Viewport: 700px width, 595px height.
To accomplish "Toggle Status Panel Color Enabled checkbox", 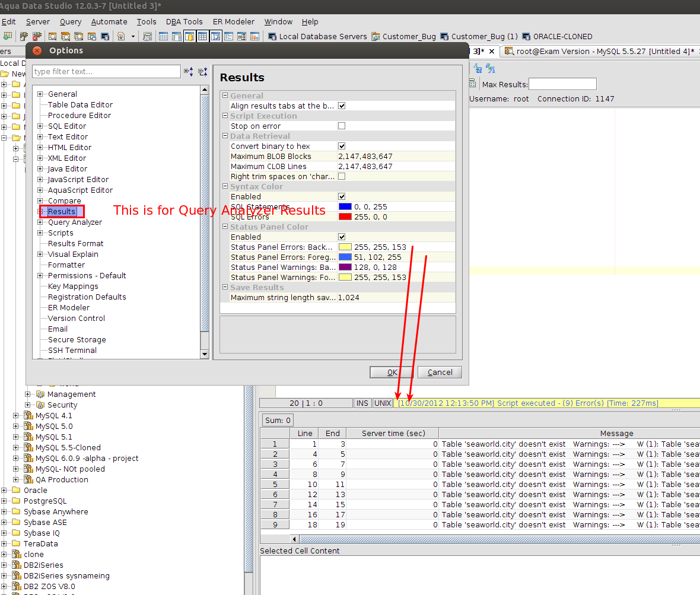I will (342, 237).
